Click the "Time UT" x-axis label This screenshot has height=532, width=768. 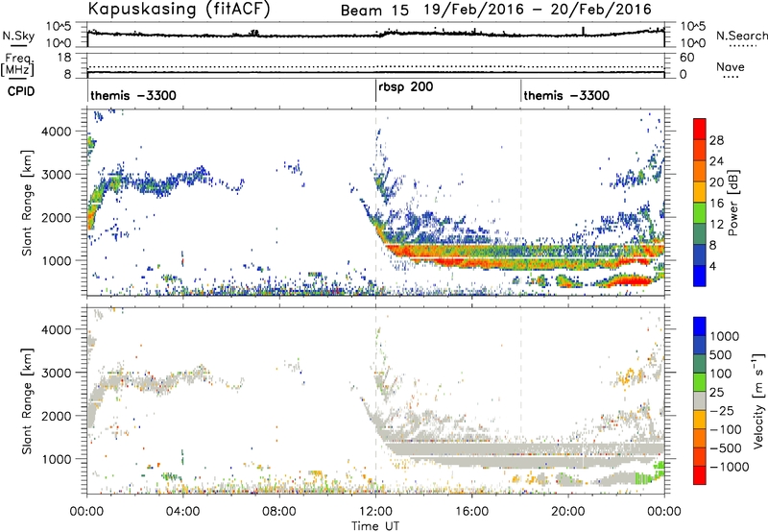pyautogui.click(x=375, y=526)
